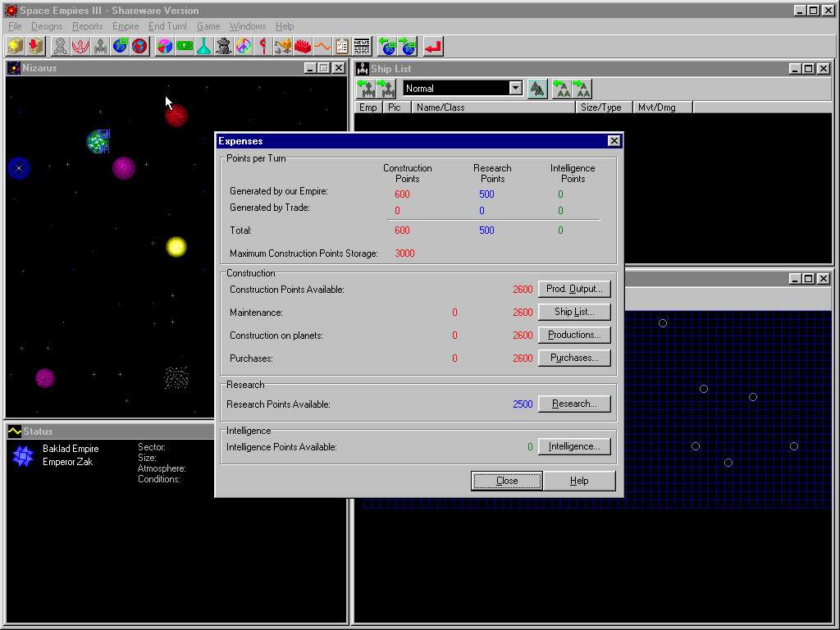Click the red building blocks toolbar icon
Image resolution: width=840 pixels, height=630 pixels.
point(303,46)
